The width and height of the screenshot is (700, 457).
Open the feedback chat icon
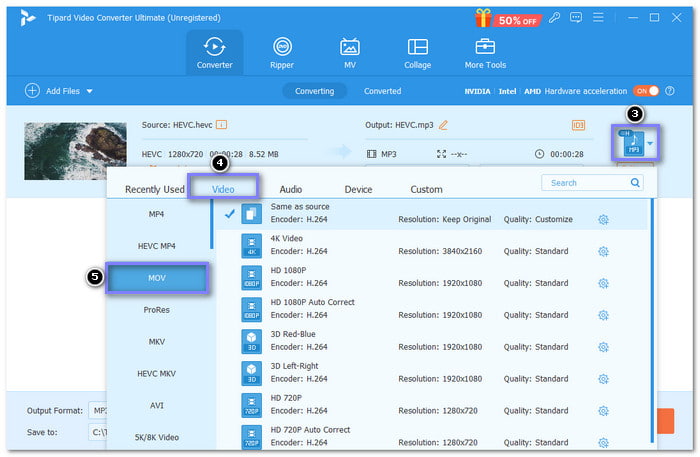coord(576,18)
